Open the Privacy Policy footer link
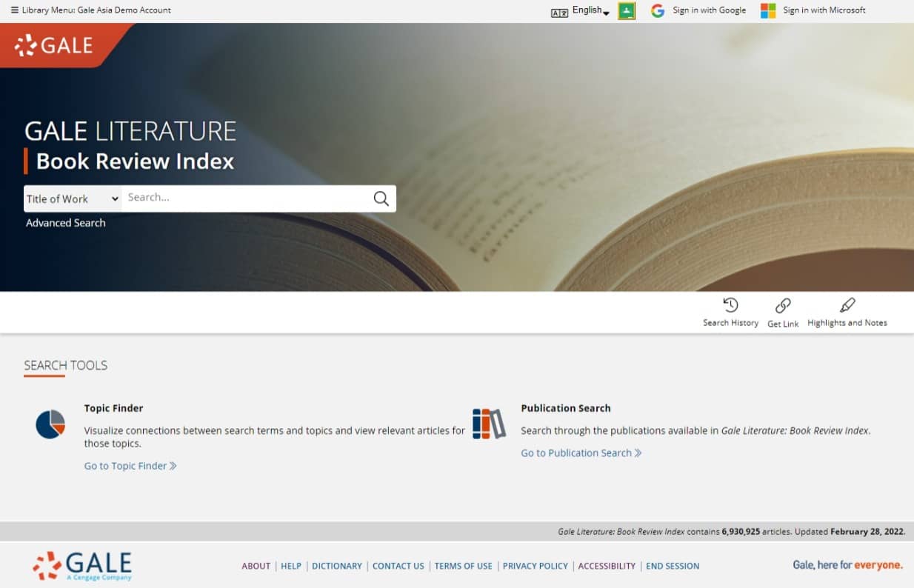 536,566
